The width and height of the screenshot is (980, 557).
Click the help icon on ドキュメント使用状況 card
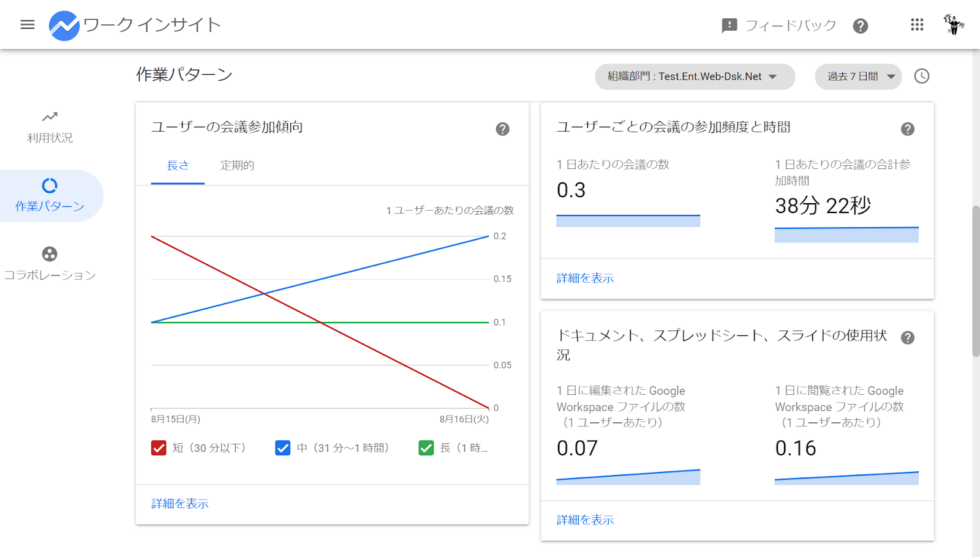pyautogui.click(x=908, y=337)
